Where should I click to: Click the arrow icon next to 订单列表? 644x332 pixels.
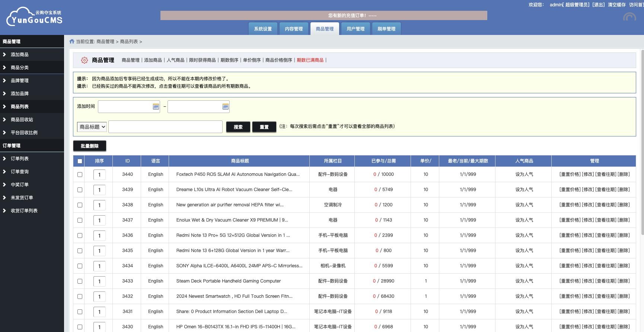[4, 159]
